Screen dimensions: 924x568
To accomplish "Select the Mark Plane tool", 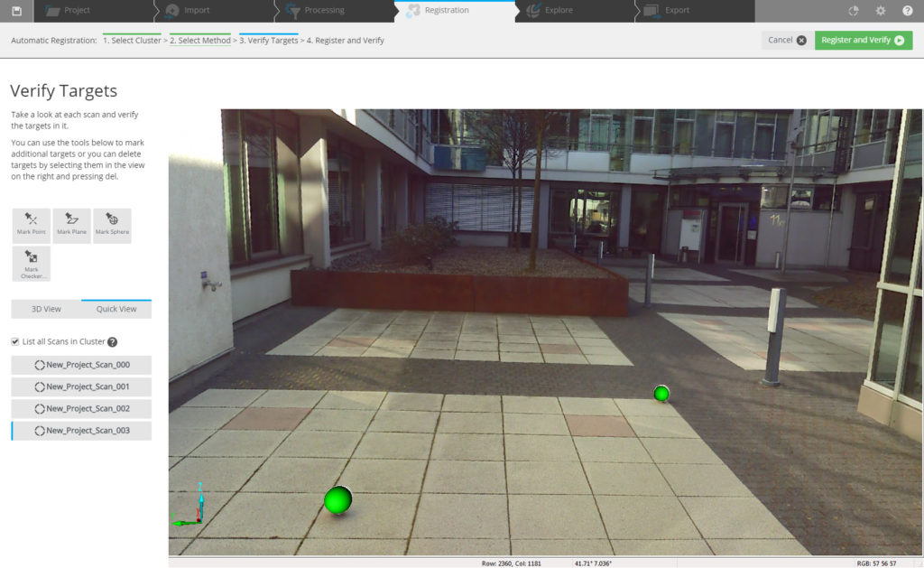I will (x=71, y=223).
